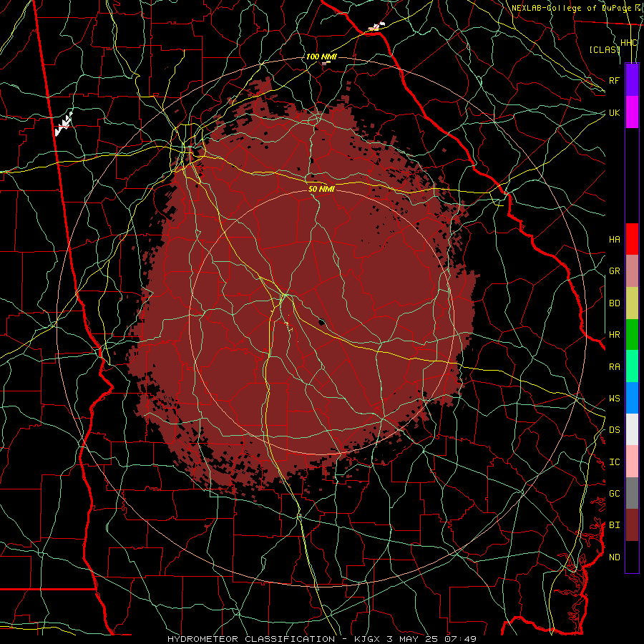
Task: Click the DS white legend swatch
Action: (x=632, y=429)
